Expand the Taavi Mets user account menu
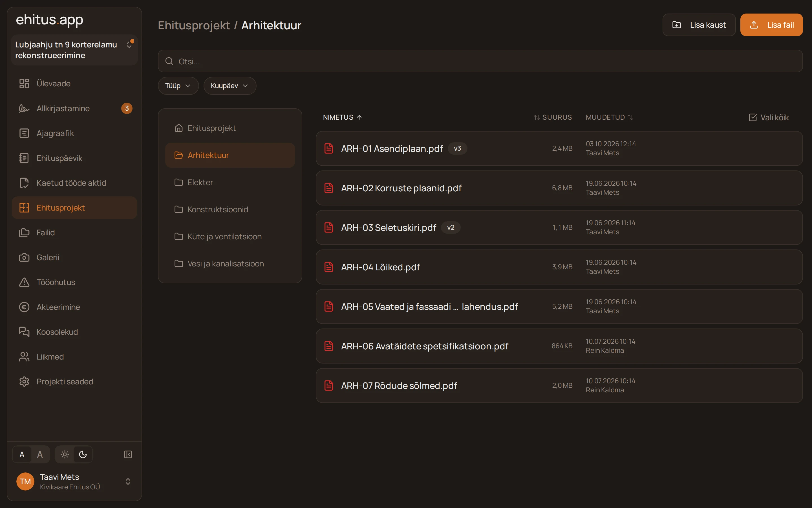812x508 pixels. [74, 481]
